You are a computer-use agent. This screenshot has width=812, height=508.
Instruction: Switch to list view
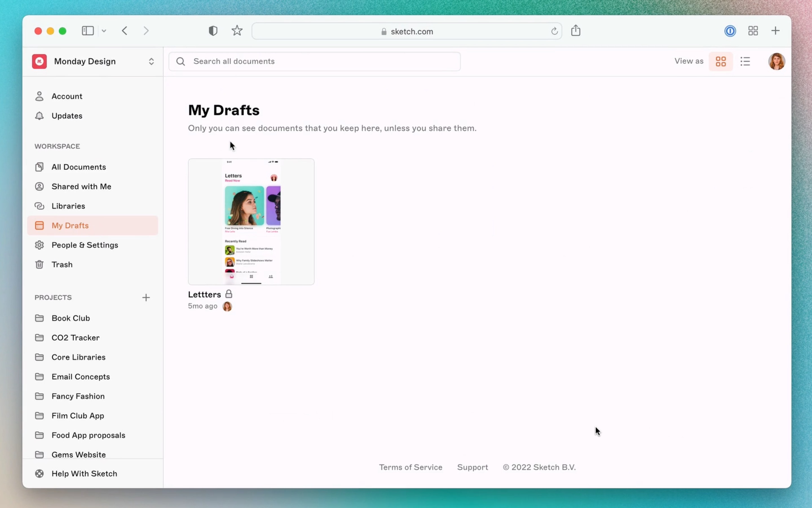pyautogui.click(x=745, y=62)
